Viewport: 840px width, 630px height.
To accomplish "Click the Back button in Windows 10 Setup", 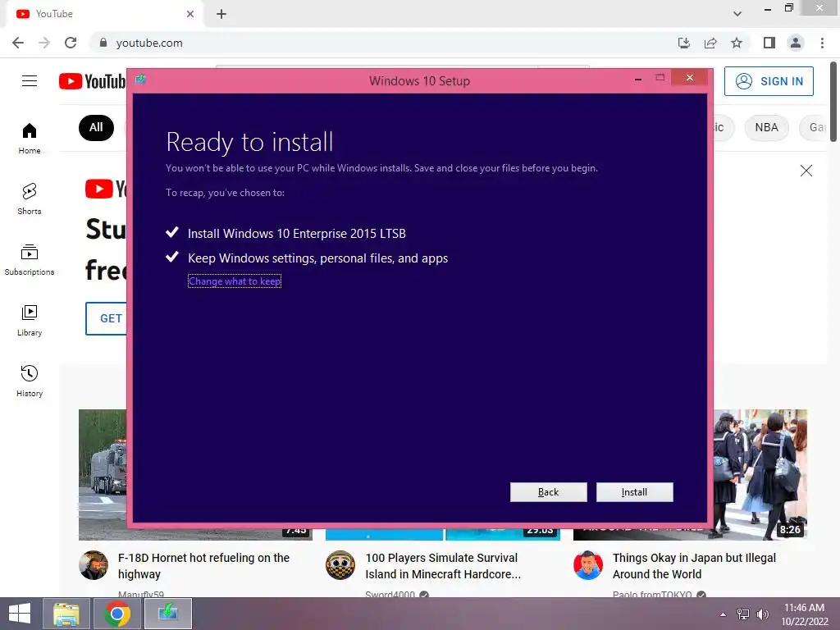I will click(x=548, y=492).
